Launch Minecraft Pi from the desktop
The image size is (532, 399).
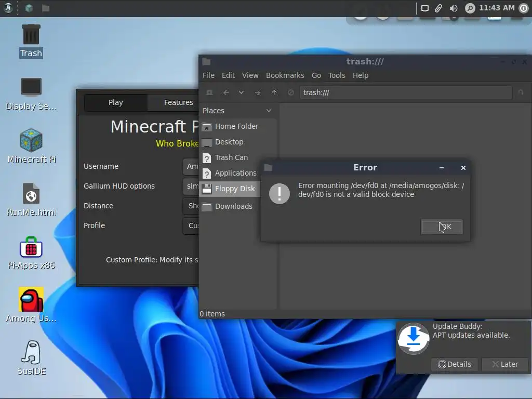click(x=31, y=146)
